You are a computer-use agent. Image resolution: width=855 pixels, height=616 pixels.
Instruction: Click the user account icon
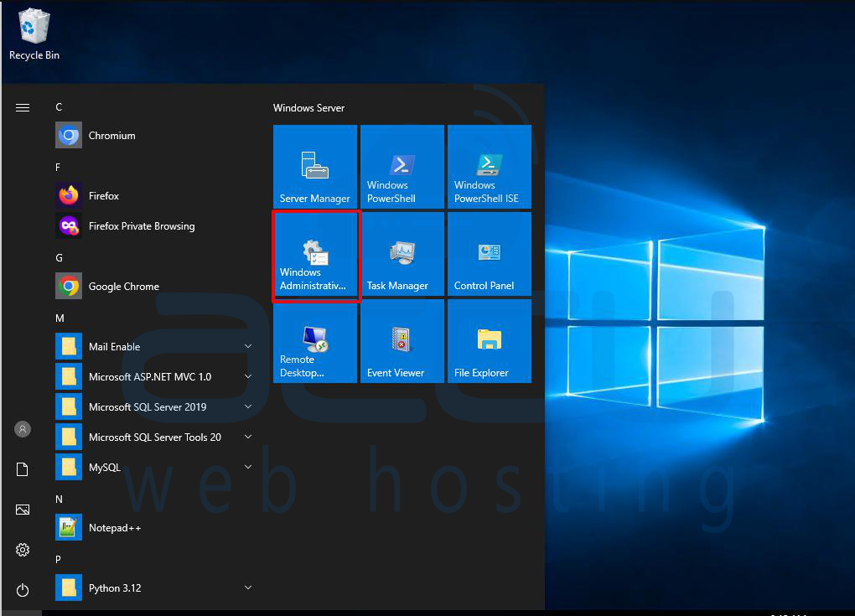tap(22, 429)
